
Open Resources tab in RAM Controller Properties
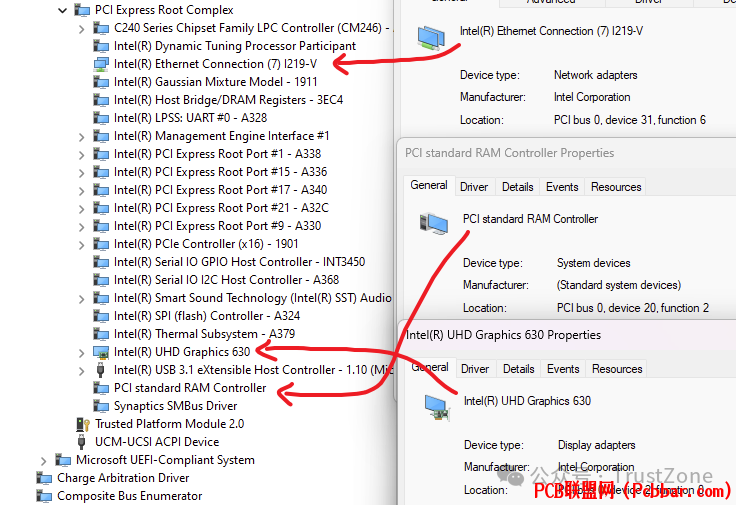pyautogui.click(x=616, y=187)
